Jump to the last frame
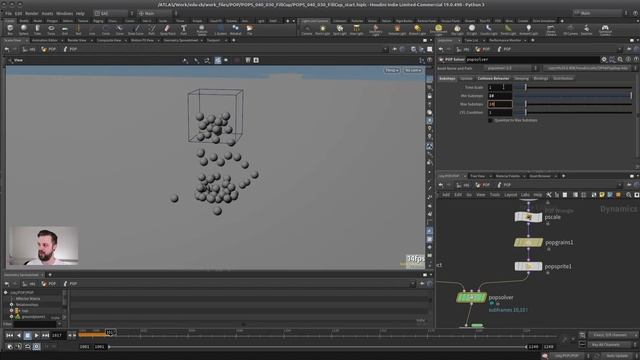This screenshot has width=640, height=360. (46, 336)
